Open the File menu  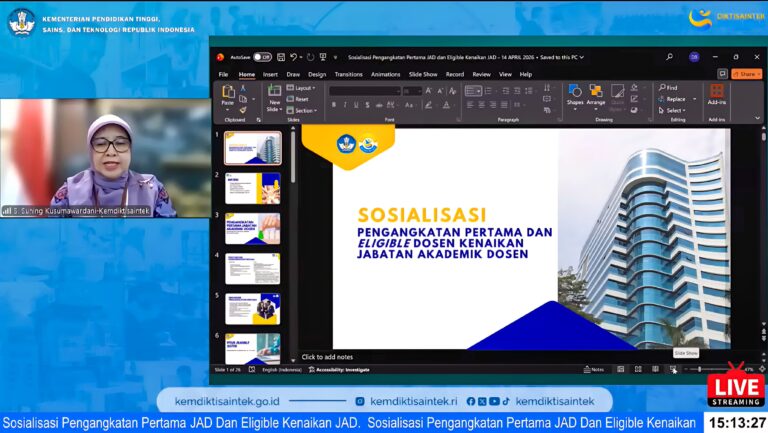[x=223, y=74]
